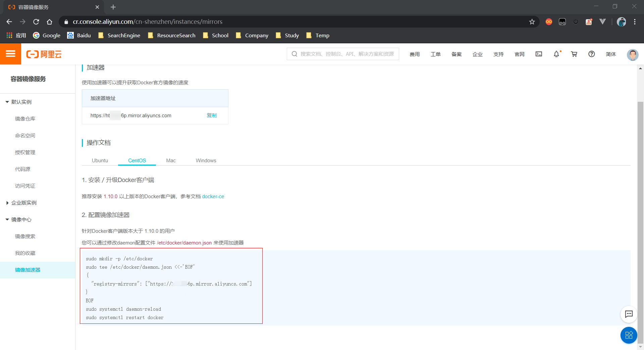The image size is (644, 350).
Task: Open 命名空间 in the sidebar
Action: [25, 135]
